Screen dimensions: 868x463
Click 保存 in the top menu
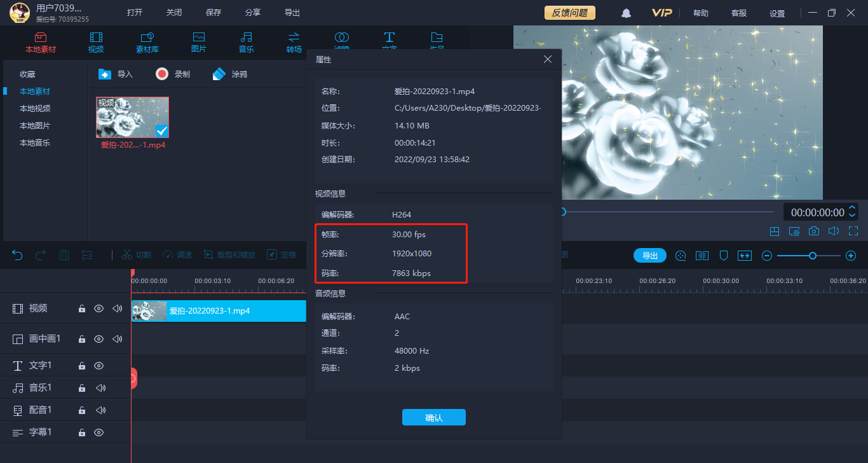[214, 13]
